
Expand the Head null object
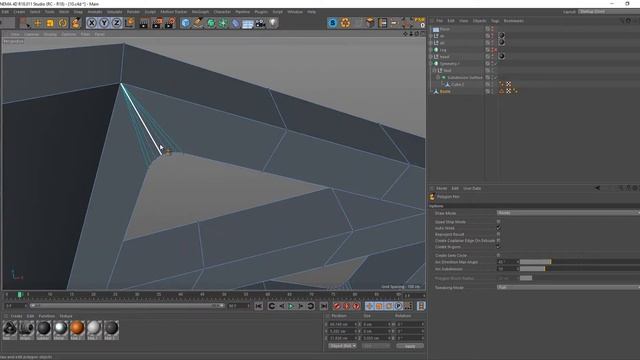(431, 57)
